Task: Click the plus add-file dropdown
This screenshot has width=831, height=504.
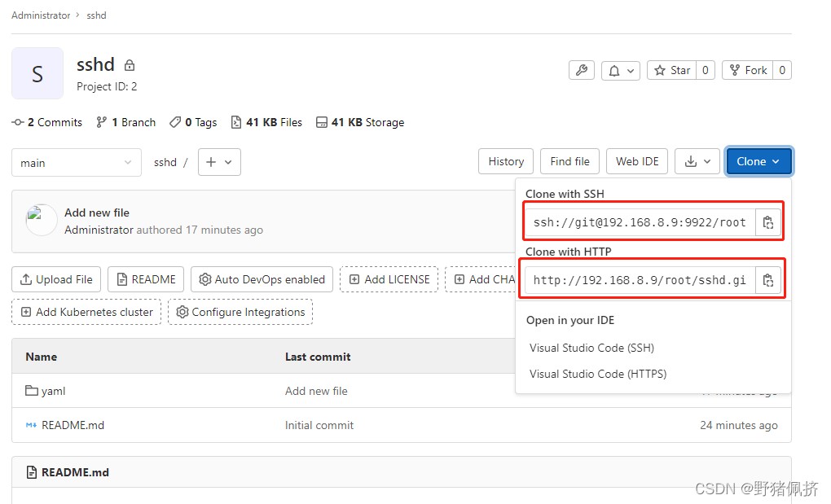Action: point(218,162)
